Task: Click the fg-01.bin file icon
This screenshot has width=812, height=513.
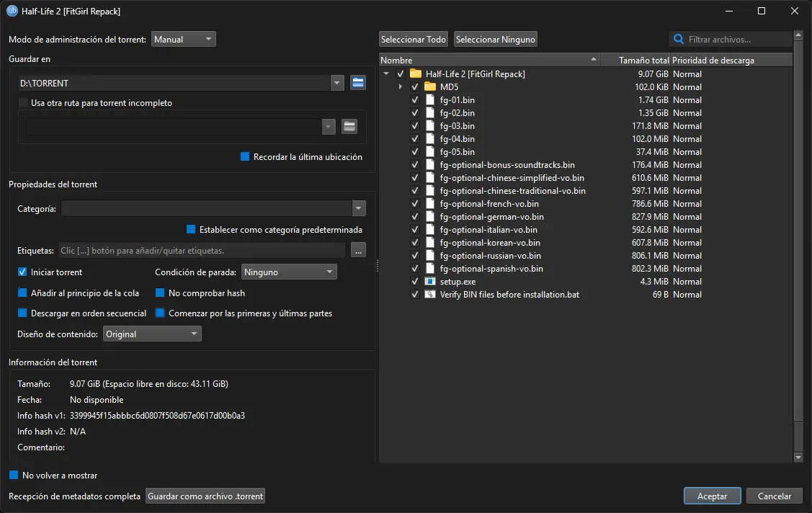Action: click(x=430, y=100)
